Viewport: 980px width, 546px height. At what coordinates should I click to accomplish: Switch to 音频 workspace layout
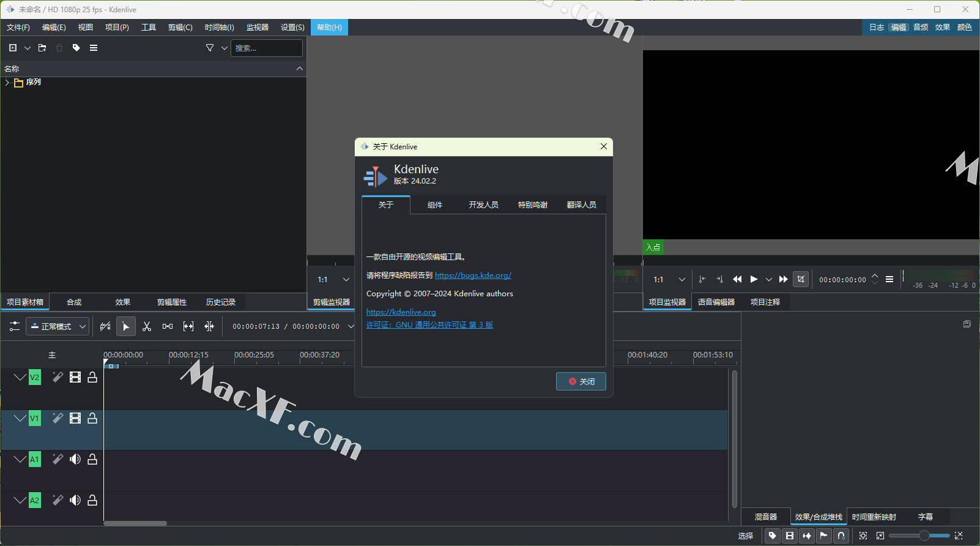921,28
